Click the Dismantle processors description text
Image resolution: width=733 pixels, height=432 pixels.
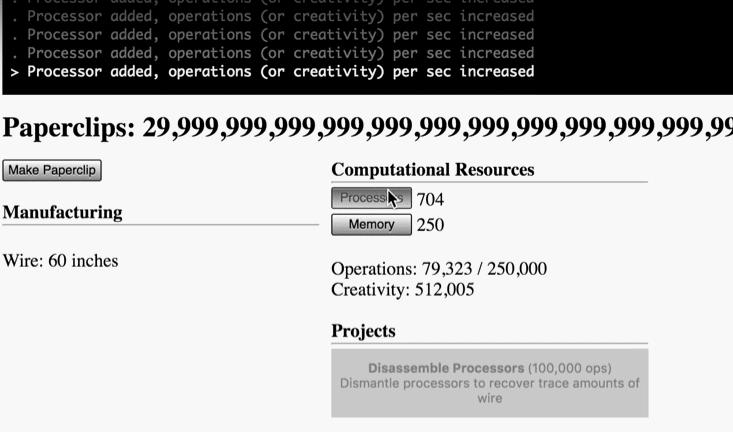[x=489, y=390]
